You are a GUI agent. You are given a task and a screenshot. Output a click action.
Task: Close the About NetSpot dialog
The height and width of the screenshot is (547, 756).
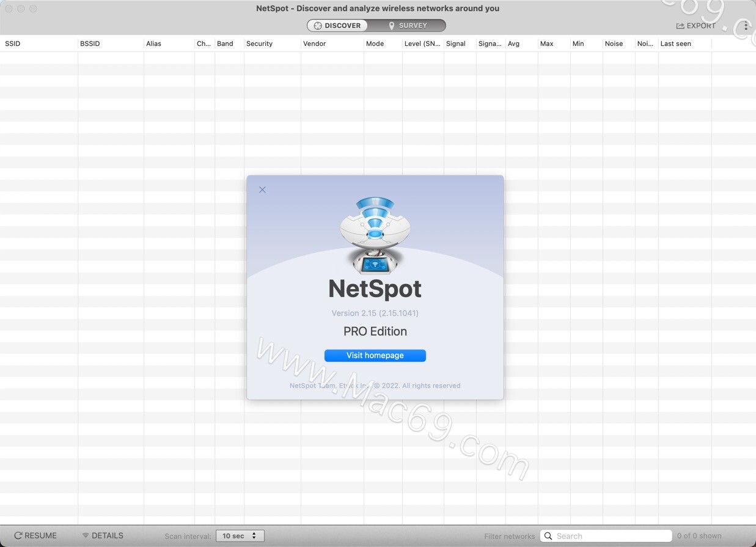[262, 189]
